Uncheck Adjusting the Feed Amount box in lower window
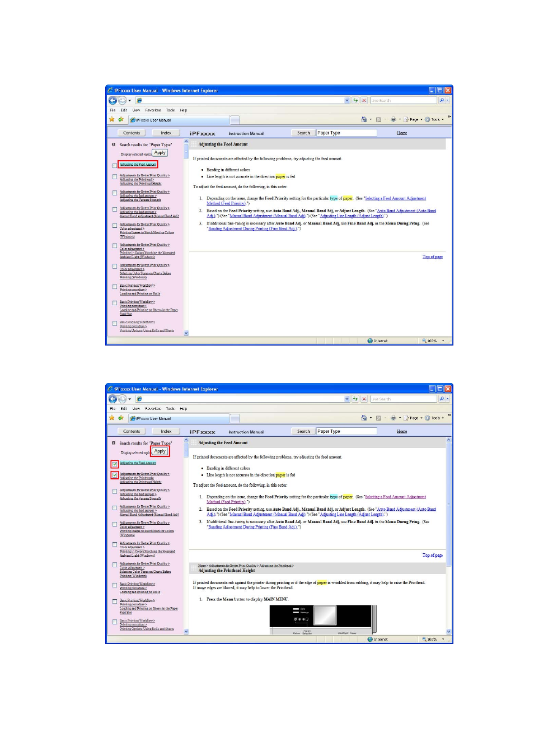The width and height of the screenshot is (534, 756). (x=115, y=464)
